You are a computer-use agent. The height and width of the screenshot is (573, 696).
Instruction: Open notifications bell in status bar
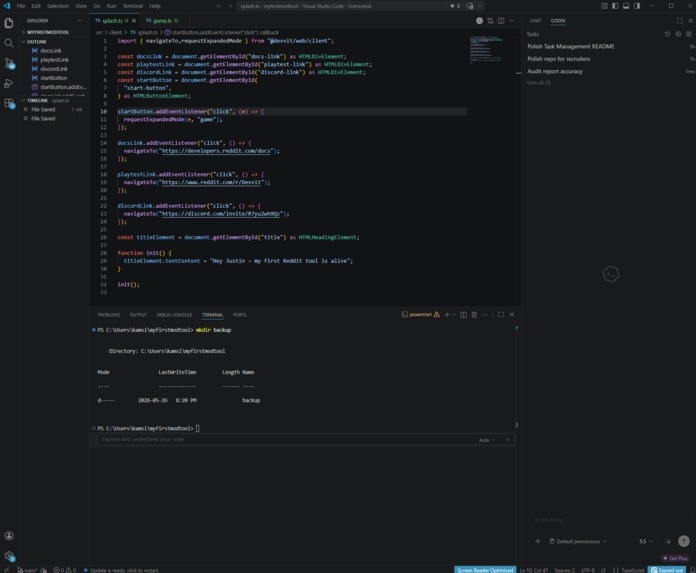692,570
